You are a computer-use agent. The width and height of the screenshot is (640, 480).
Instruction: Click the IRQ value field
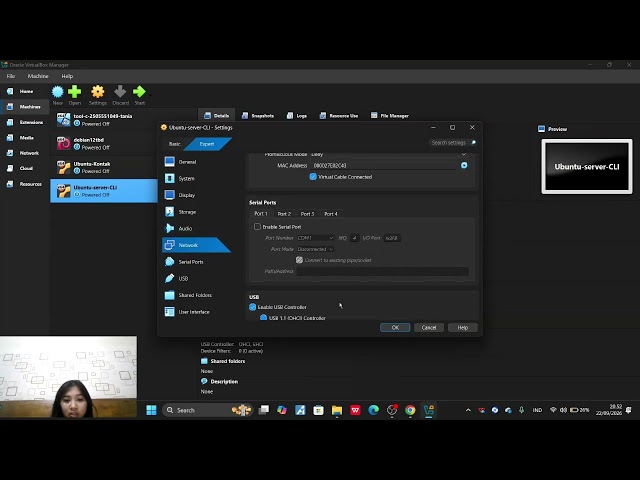(x=354, y=238)
